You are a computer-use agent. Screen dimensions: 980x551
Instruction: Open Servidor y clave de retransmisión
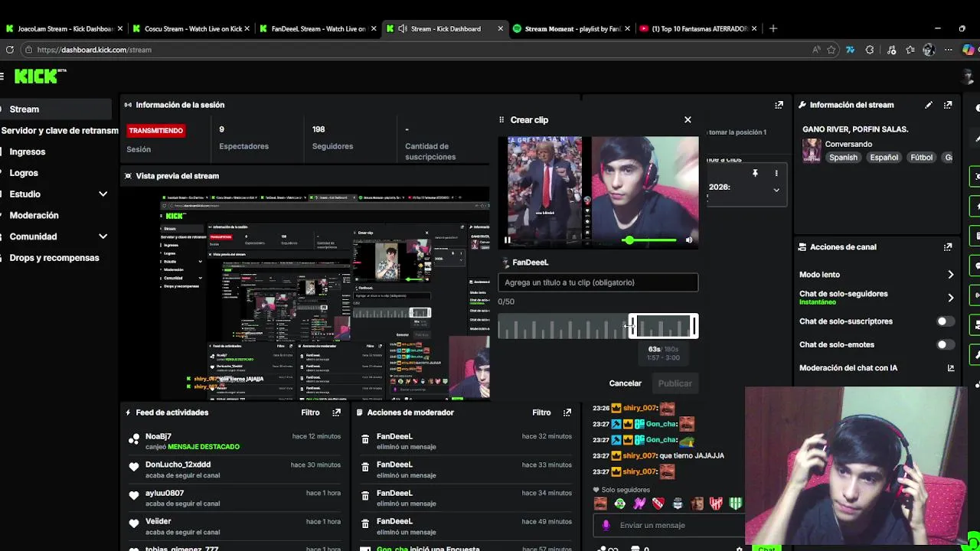point(60,131)
